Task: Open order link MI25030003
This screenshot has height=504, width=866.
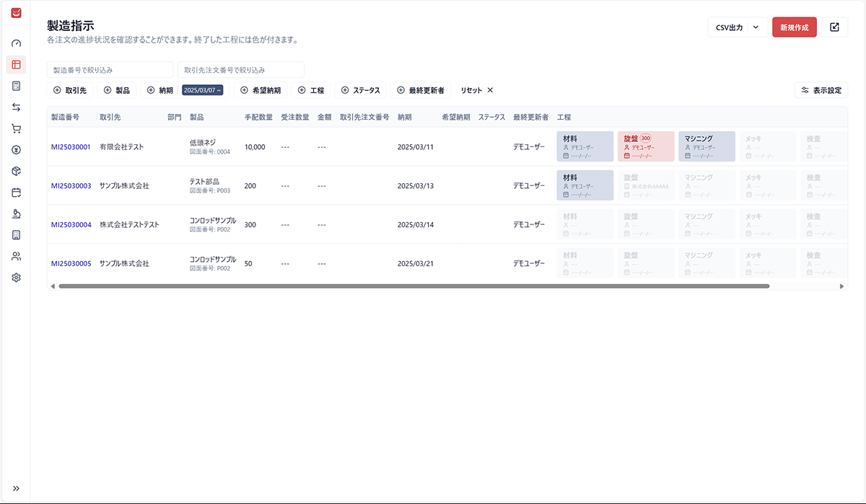Action: click(x=71, y=186)
